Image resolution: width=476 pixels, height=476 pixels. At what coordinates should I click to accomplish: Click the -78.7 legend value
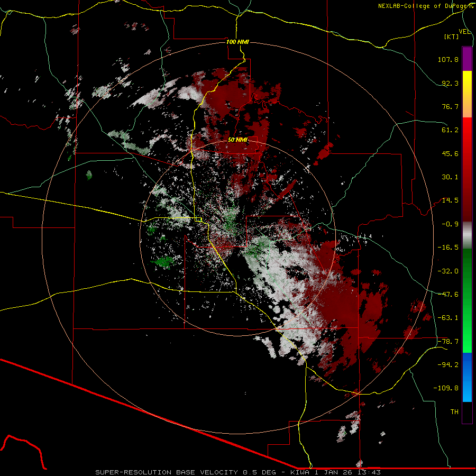click(x=448, y=342)
